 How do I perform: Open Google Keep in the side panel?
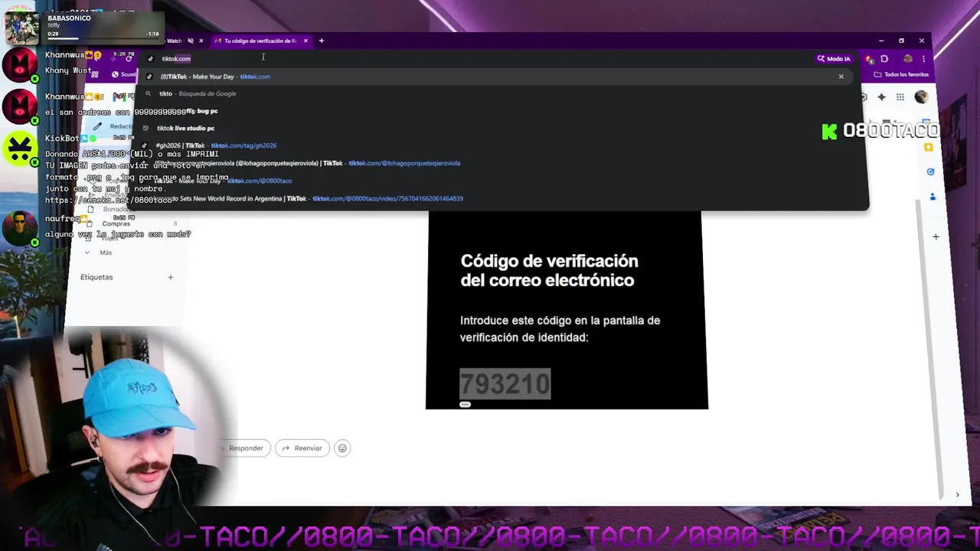[929, 147]
